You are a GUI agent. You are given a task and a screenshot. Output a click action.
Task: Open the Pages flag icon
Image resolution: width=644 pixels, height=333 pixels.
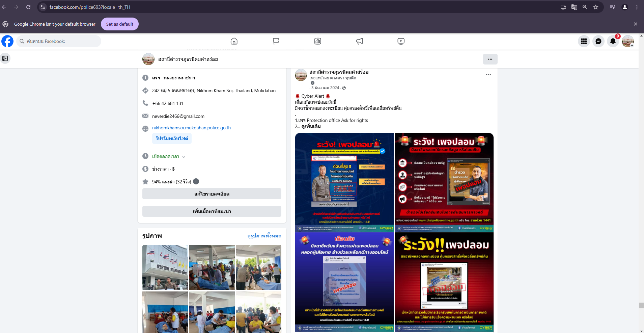click(x=276, y=41)
